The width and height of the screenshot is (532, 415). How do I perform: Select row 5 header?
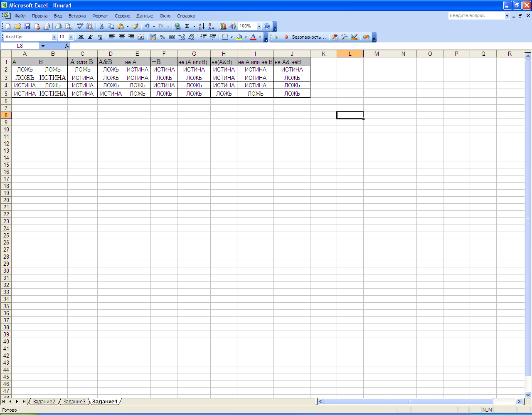[6, 94]
